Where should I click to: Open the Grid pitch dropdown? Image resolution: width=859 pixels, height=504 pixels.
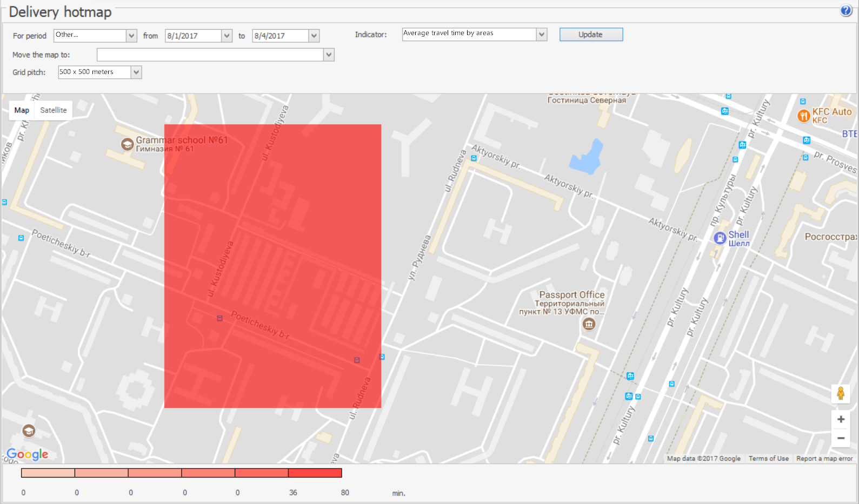coord(136,72)
